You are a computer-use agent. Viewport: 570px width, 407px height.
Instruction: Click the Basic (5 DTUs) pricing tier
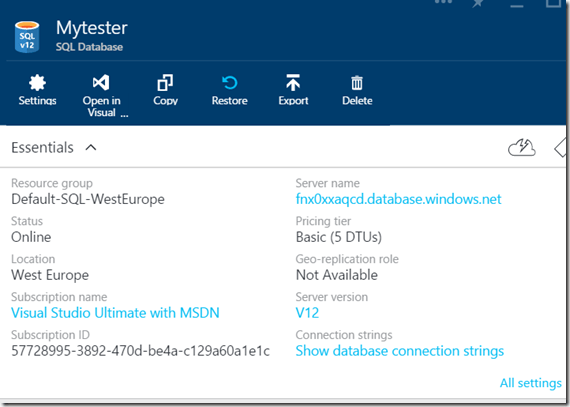coord(339,237)
